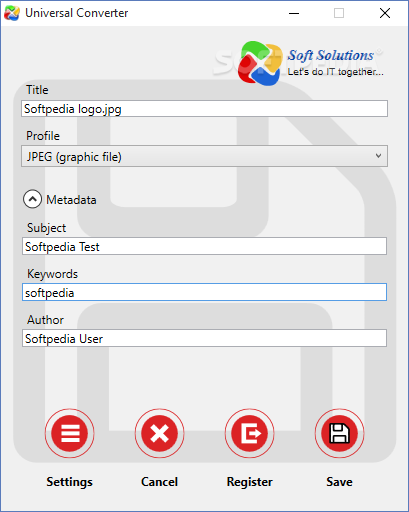409x512 pixels.
Task: Select the Author text box
Action: coord(204,338)
